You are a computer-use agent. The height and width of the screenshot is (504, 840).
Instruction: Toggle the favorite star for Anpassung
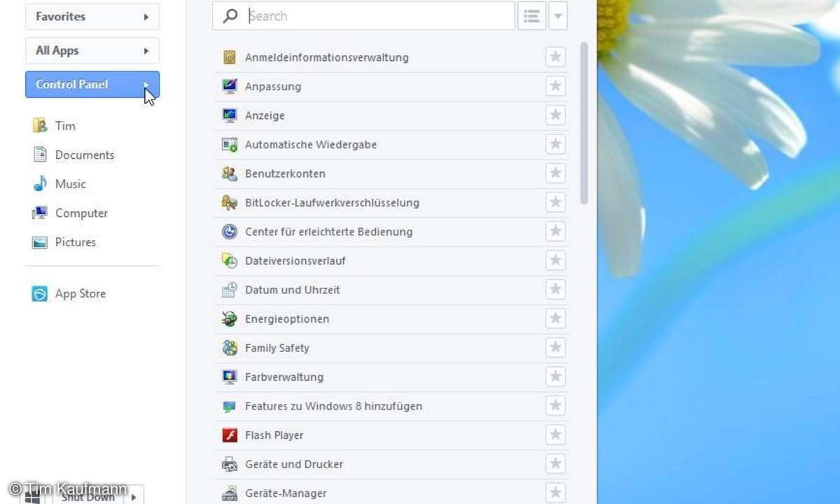(x=556, y=87)
